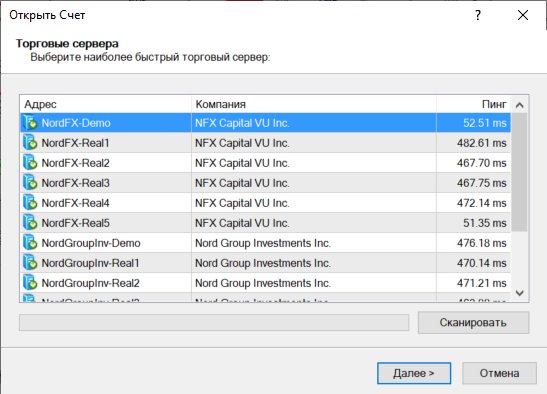Viewport: 547px width, 394px height.
Task: Click the 467.75 ms ping value
Action: click(482, 183)
